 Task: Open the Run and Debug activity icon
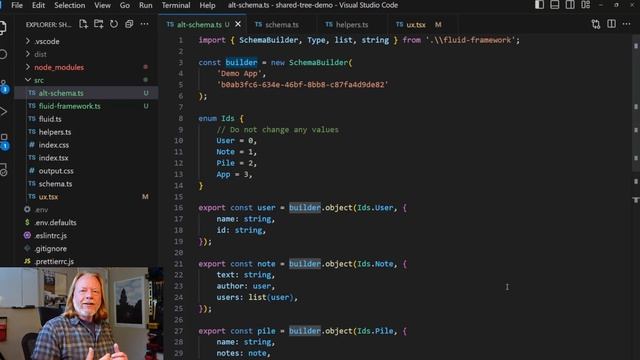click(4, 111)
